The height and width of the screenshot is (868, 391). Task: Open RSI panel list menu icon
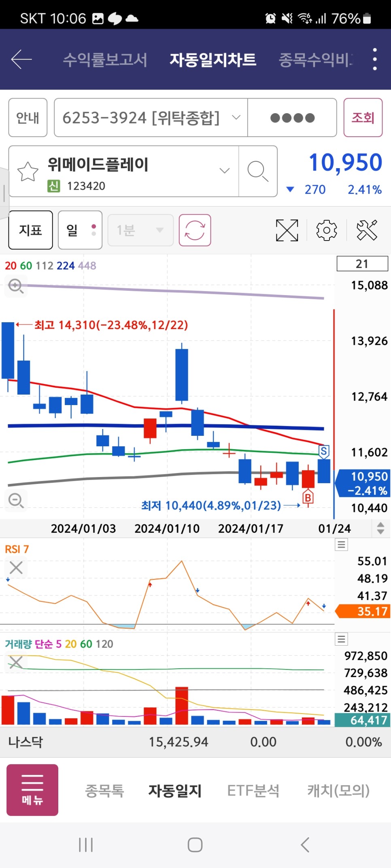[342, 545]
